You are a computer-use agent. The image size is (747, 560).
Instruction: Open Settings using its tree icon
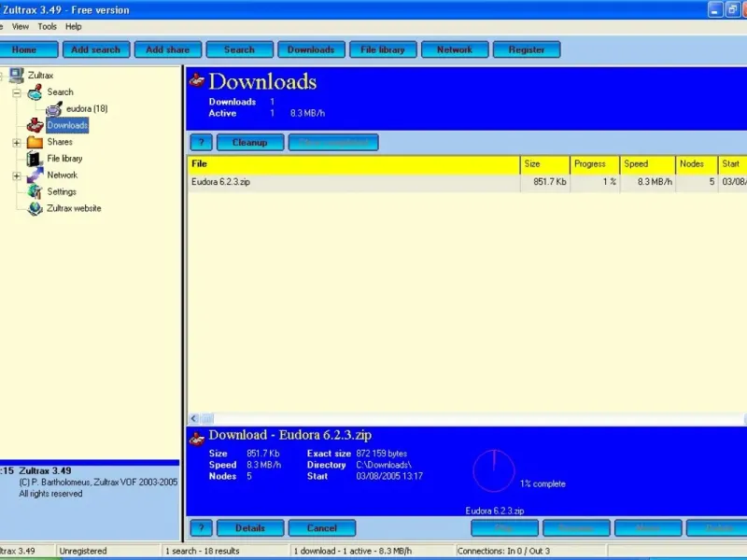(35, 192)
